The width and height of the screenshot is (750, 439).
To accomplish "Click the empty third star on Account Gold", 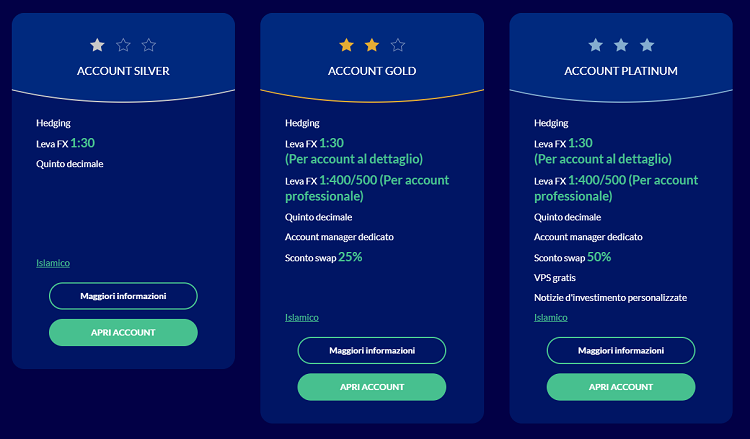I will click(397, 45).
